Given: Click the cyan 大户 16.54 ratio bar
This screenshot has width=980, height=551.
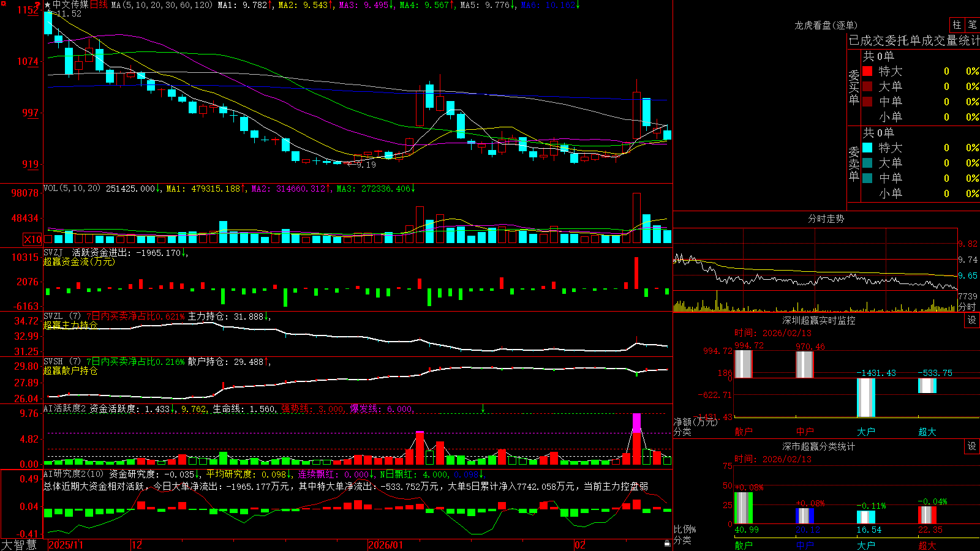Looking at the screenshot, I should 865,517.
